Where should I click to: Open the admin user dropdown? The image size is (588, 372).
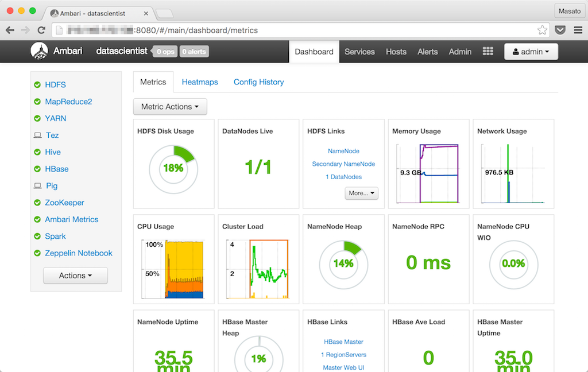click(531, 52)
